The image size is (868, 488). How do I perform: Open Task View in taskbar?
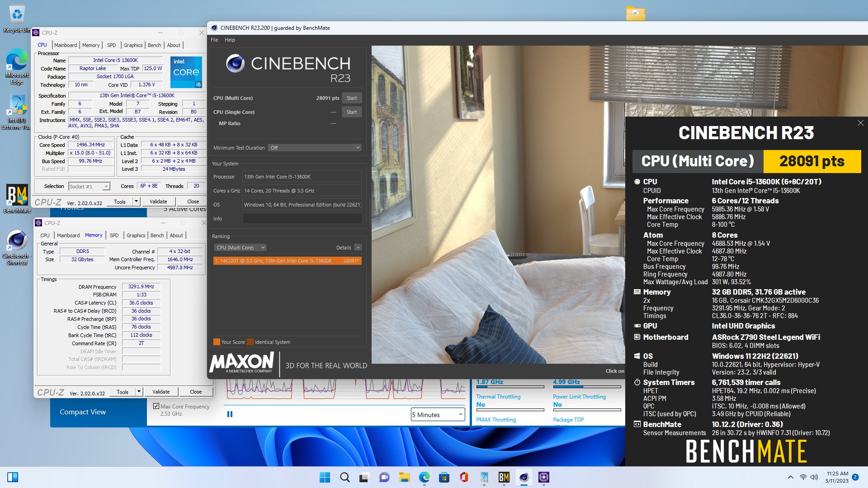click(364, 477)
